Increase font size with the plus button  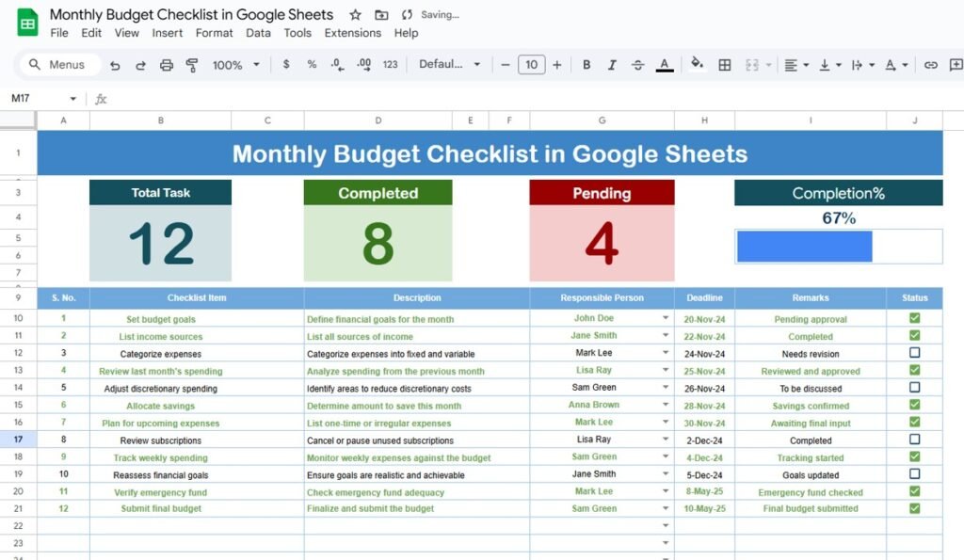pos(557,65)
